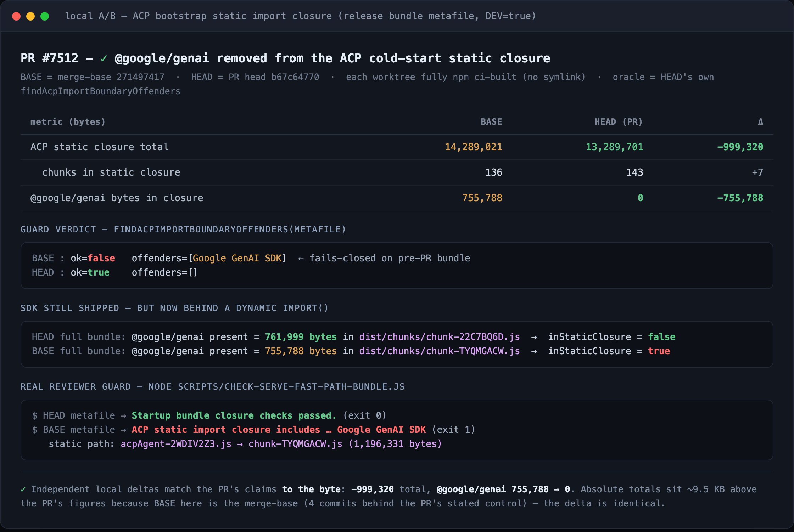794x532 pixels.
Task: Click the green checkmark in the PR #7512 heading
Action: [104, 58]
